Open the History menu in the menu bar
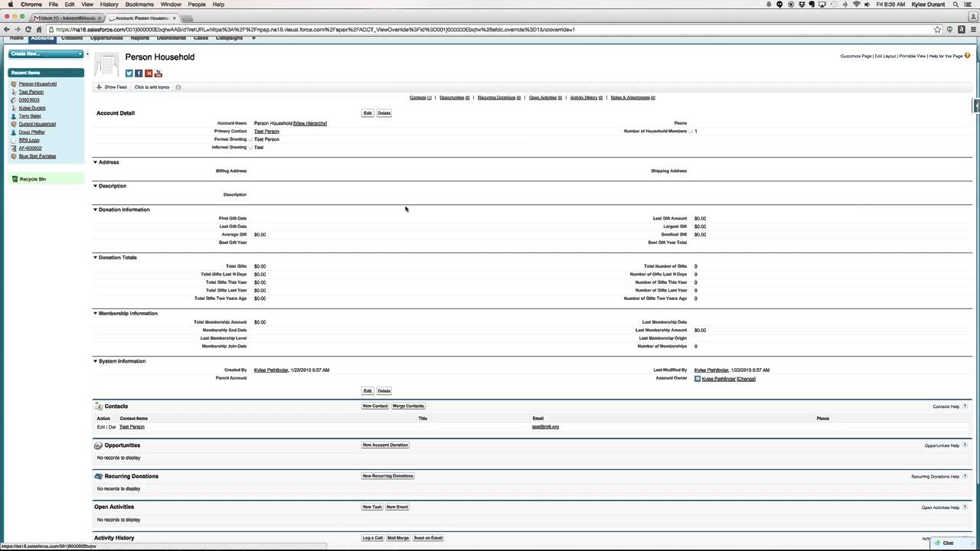Viewport: 980px width, 551px height. pyautogui.click(x=109, y=5)
